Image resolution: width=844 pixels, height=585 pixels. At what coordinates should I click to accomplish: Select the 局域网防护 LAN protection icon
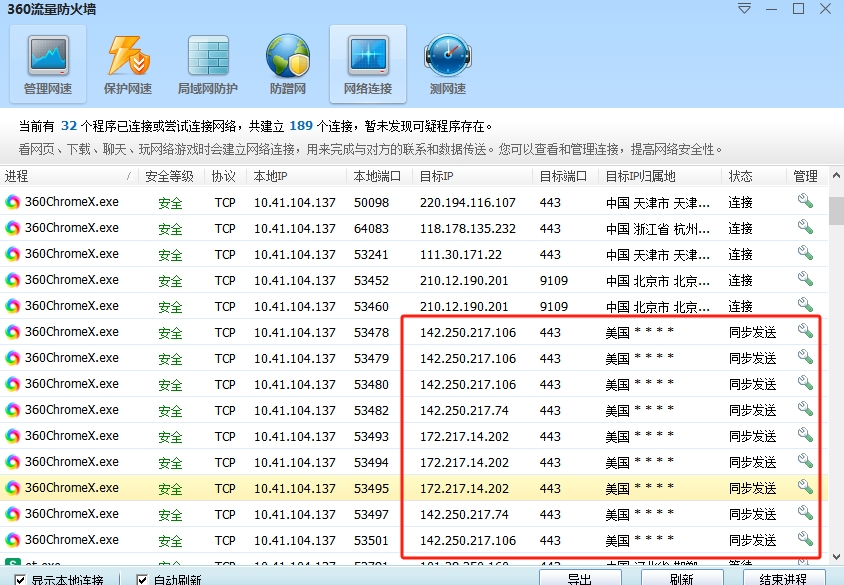point(208,64)
